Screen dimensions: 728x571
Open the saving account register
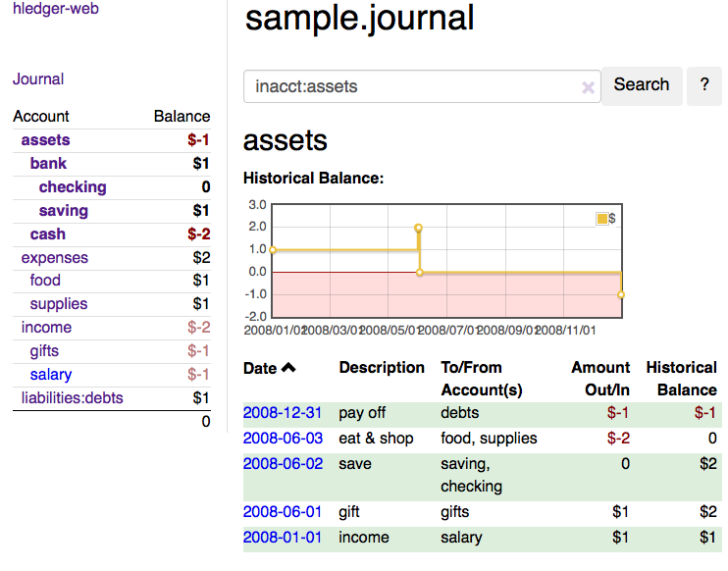coord(64,211)
